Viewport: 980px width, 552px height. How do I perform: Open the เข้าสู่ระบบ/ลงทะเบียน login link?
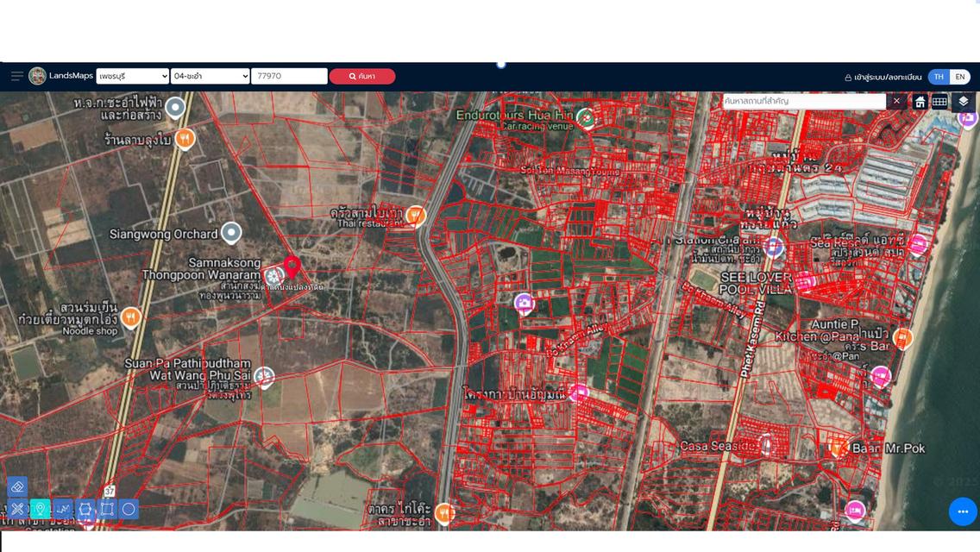click(x=883, y=78)
